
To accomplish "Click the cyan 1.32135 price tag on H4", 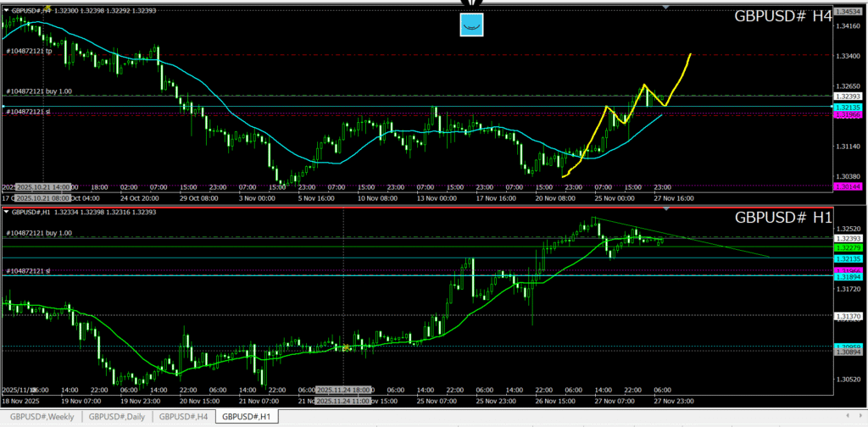I will point(848,108).
